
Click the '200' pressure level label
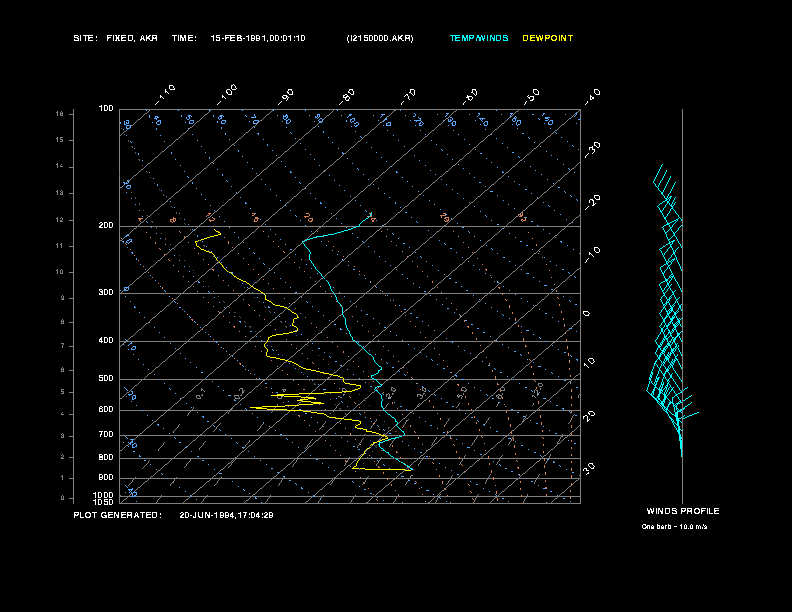(106, 226)
